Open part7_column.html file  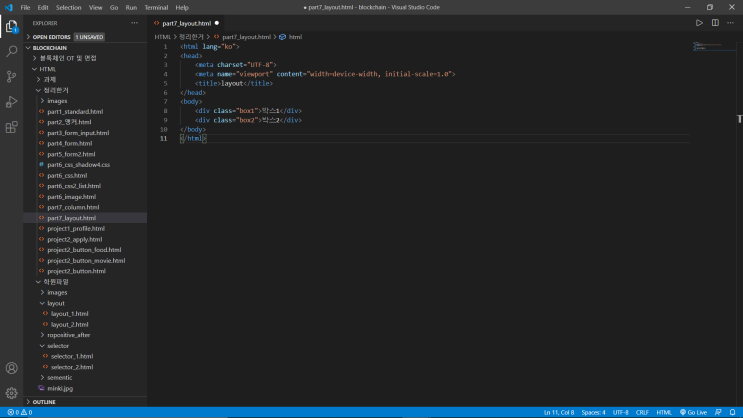pyautogui.click(x=85, y=207)
